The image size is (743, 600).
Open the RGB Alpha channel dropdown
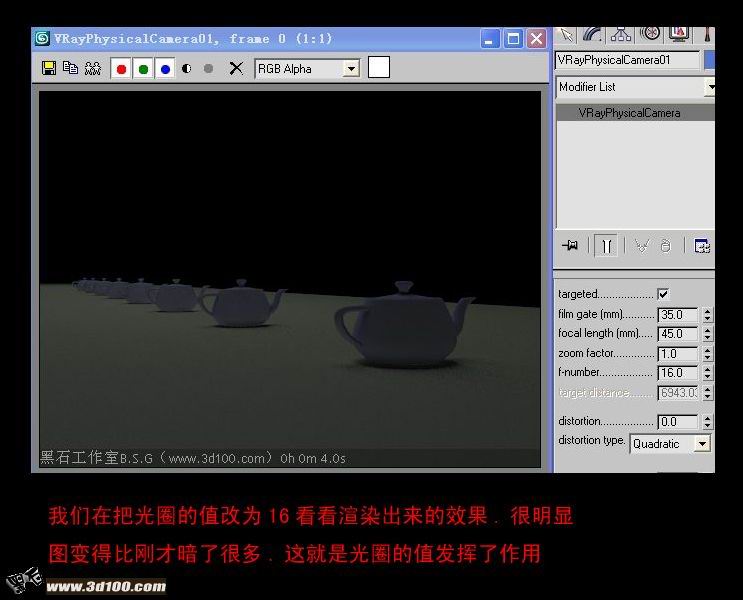pyautogui.click(x=308, y=69)
